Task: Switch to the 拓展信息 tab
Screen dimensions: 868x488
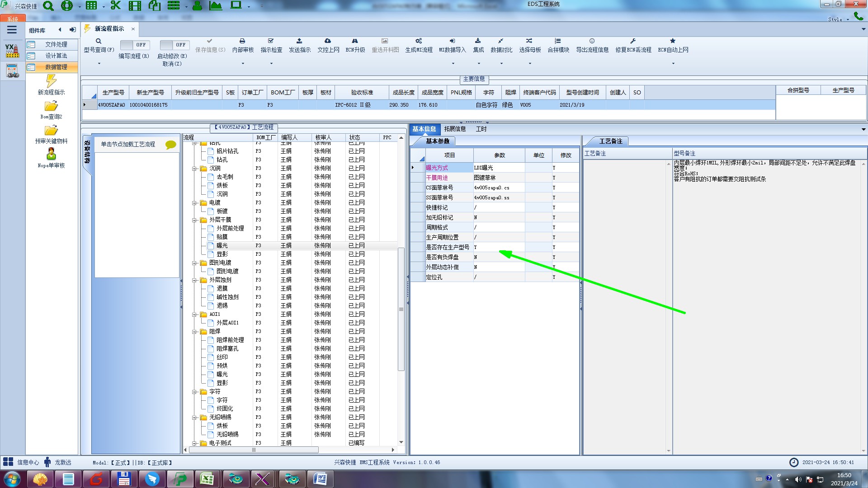Action: click(455, 129)
